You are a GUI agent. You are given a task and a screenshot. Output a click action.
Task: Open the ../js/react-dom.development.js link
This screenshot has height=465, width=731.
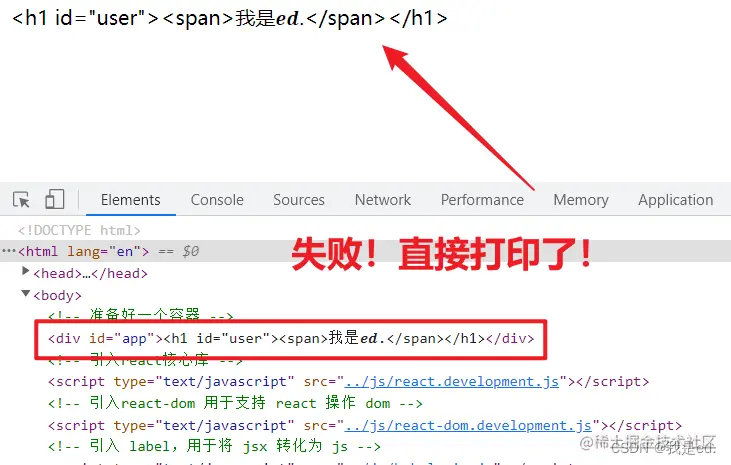click(468, 425)
